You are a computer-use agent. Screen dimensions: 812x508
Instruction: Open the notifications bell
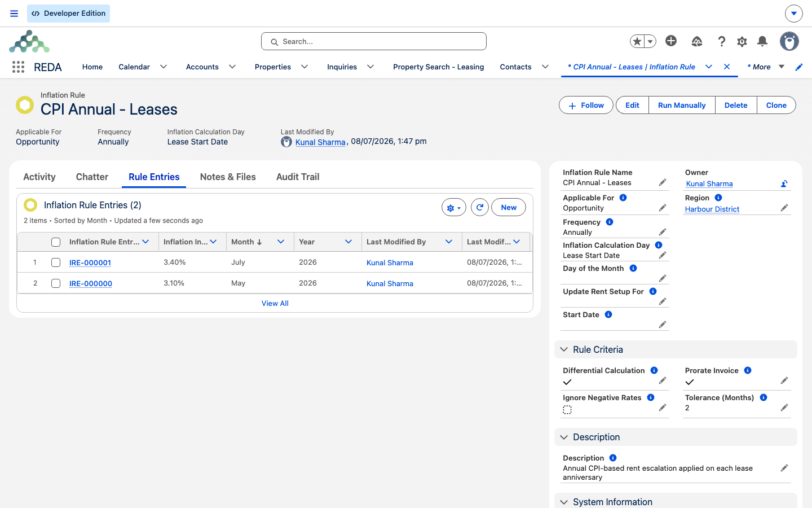point(762,41)
